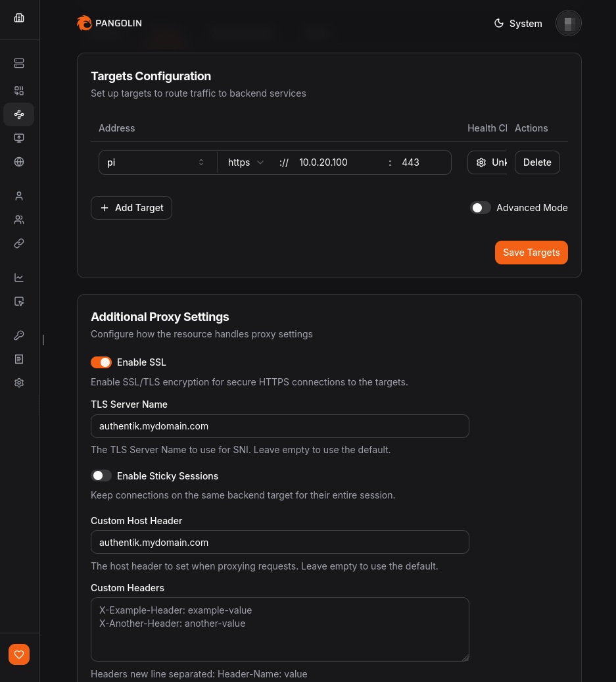The width and height of the screenshot is (616, 682).
Task: Expand the https protocol dropdown
Action: click(x=246, y=162)
